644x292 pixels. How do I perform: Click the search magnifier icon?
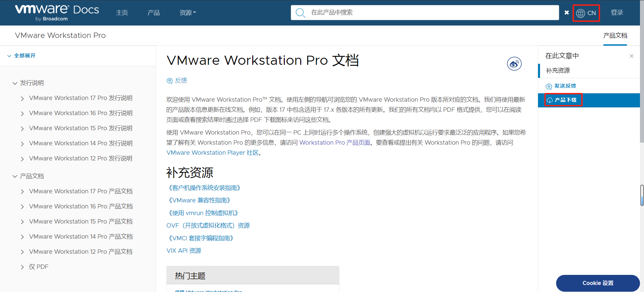tap(300, 13)
